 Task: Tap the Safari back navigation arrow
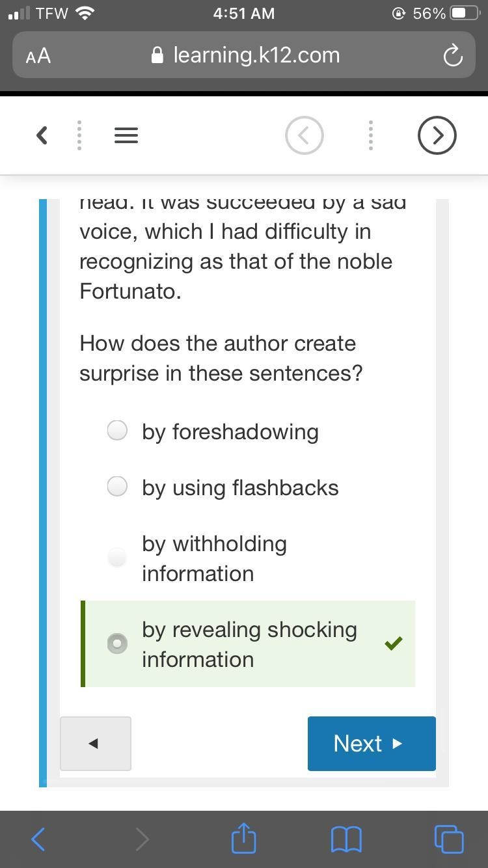(38, 839)
